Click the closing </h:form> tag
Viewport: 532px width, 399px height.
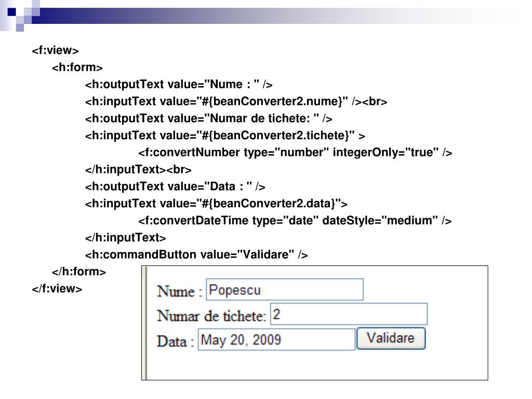click(x=79, y=271)
